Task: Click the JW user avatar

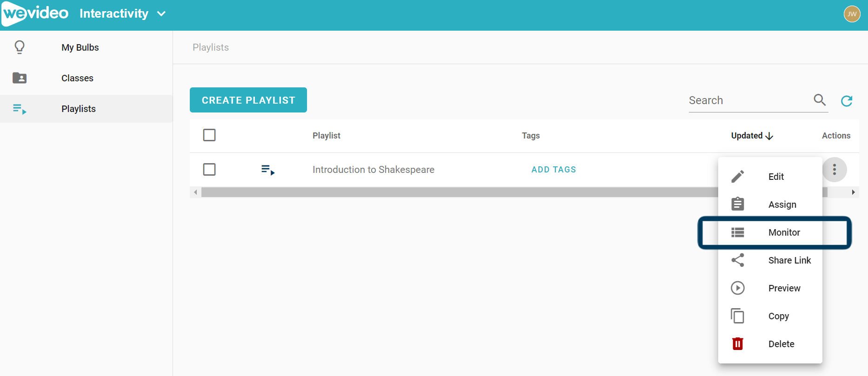Action: 852,14
